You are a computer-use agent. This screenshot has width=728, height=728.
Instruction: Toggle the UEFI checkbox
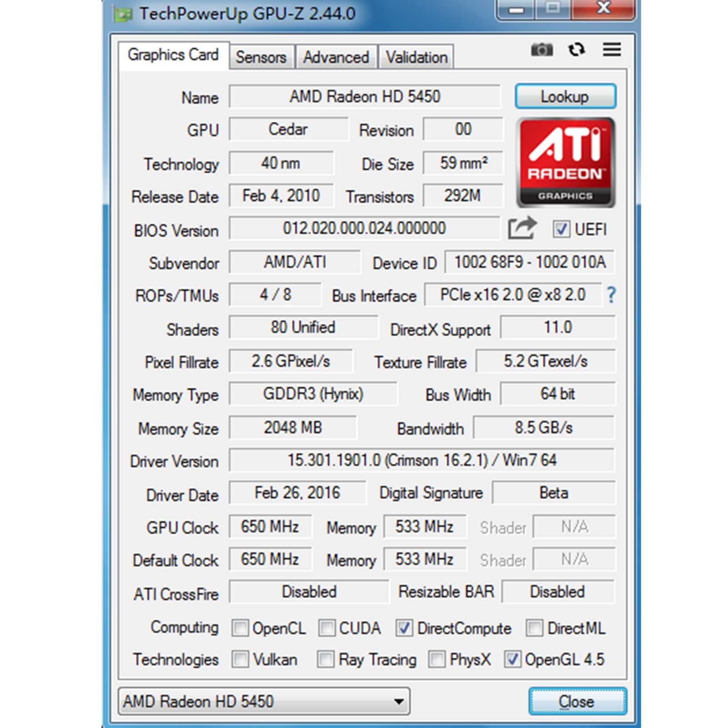click(561, 229)
